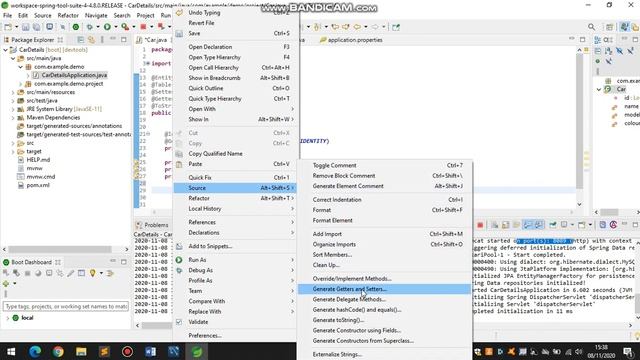
Task: Click Add to Snippets icon
Action: pos(179,247)
